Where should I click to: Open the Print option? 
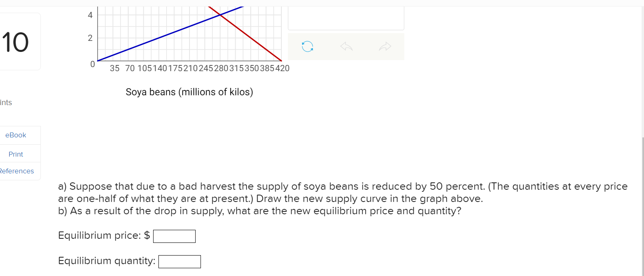point(15,154)
